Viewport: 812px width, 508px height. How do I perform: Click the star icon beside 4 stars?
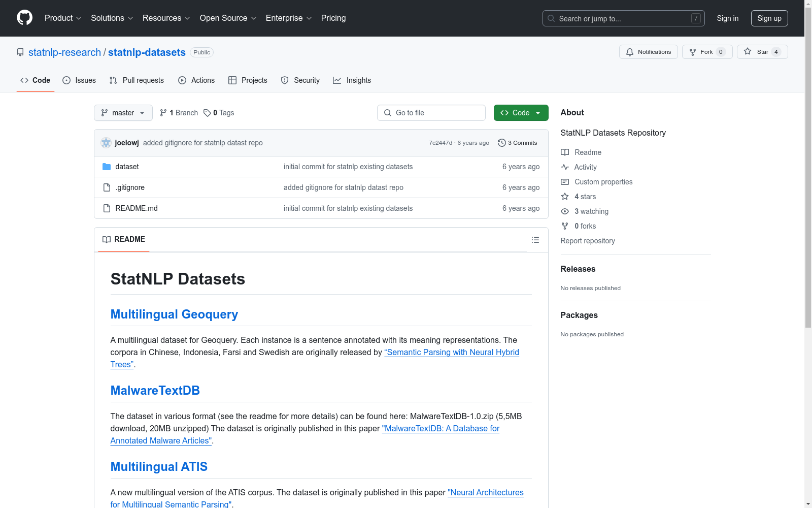tap(565, 197)
